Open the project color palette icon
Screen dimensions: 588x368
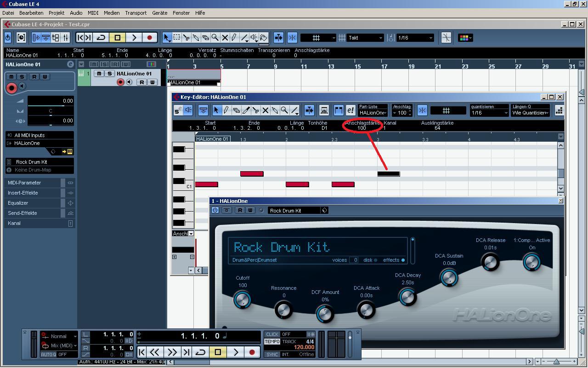click(465, 38)
